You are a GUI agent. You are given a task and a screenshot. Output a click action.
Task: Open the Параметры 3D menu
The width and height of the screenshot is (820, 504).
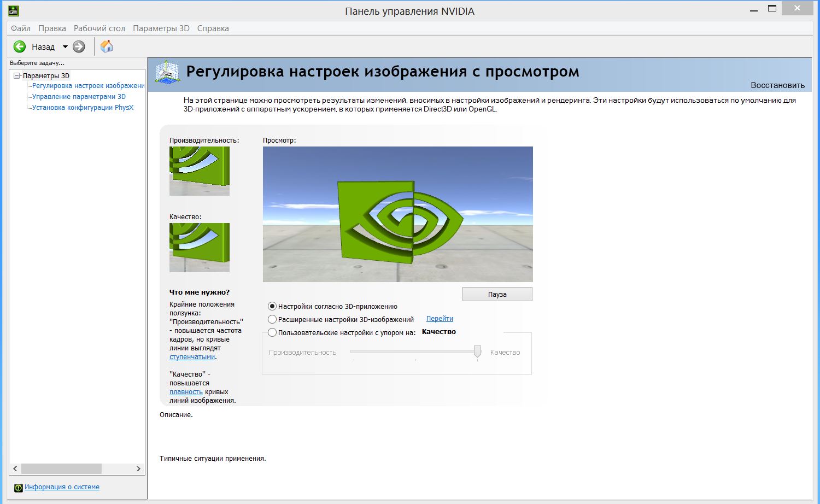click(161, 28)
